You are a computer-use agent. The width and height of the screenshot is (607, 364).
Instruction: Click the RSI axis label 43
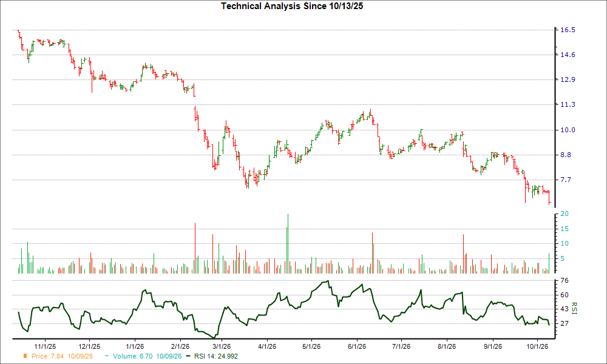[565, 309]
